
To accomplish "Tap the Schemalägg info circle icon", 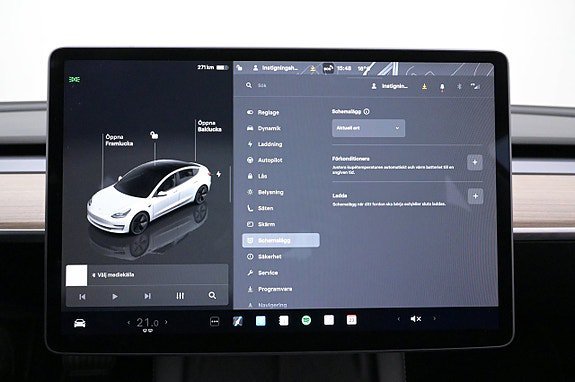I will click(x=366, y=111).
